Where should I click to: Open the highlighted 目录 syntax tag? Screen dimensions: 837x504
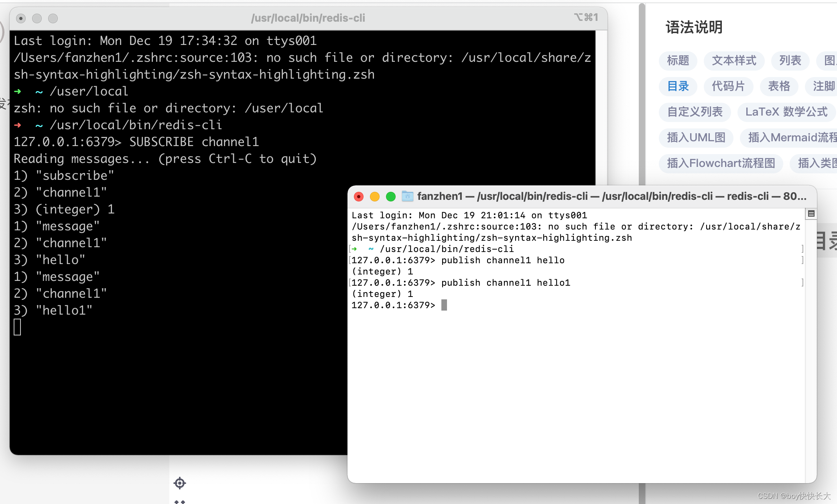[x=678, y=86]
